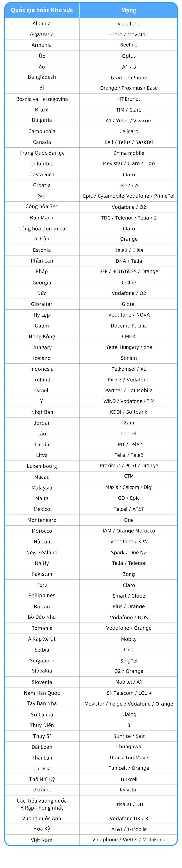
Task: Click the "New Zealand" country cell
Action: [42, 552]
